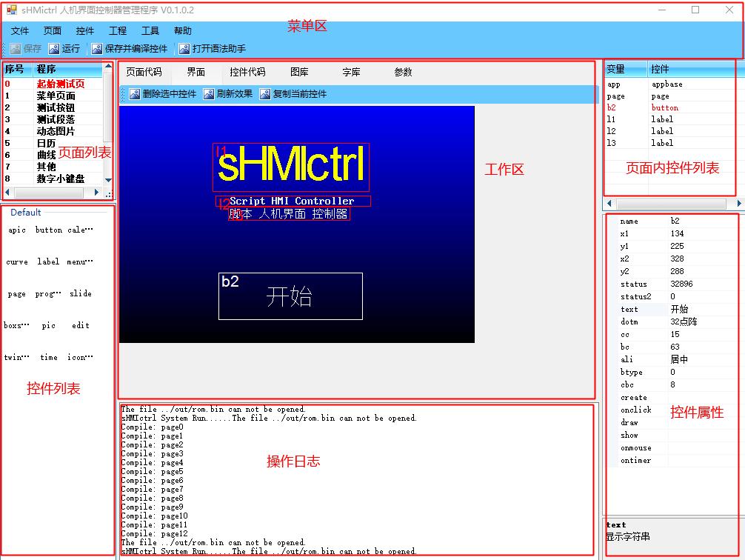Open the 页面 menu
The height and width of the screenshot is (560, 745).
53,31
